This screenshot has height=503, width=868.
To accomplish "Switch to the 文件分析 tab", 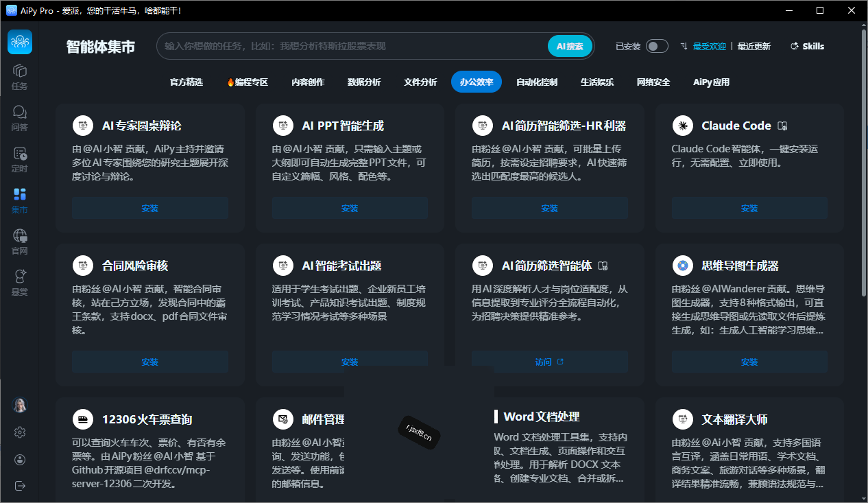I will (x=420, y=82).
